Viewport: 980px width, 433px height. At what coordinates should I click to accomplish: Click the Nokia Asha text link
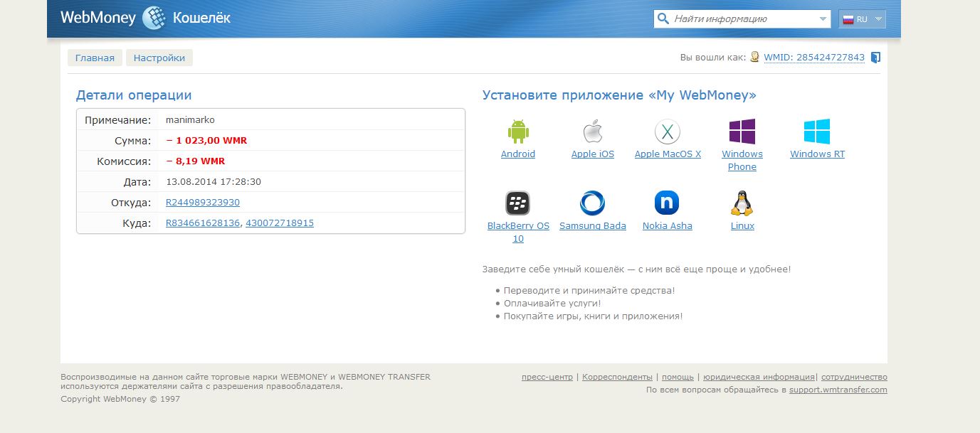coord(668,226)
